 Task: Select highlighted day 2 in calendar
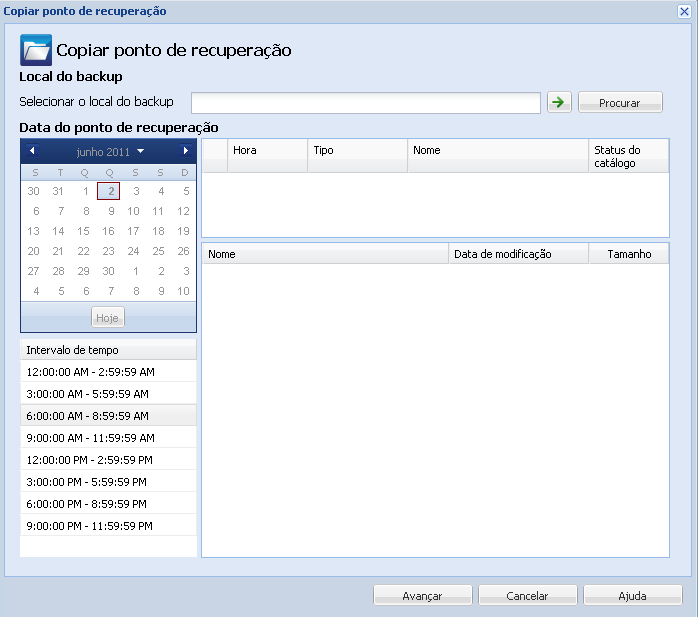(x=109, y=191)
